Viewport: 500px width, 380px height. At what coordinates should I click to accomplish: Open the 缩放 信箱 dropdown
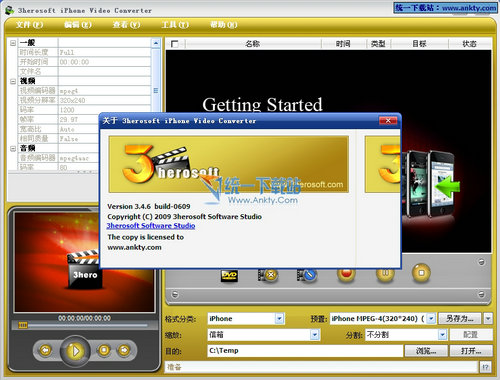pyautogui.click(x=315, y=334)
